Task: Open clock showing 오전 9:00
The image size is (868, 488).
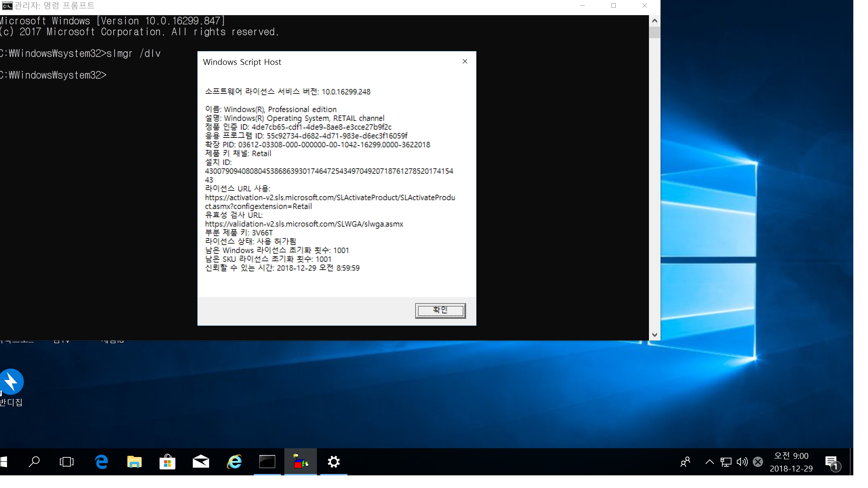Action: tap(791, 462)
